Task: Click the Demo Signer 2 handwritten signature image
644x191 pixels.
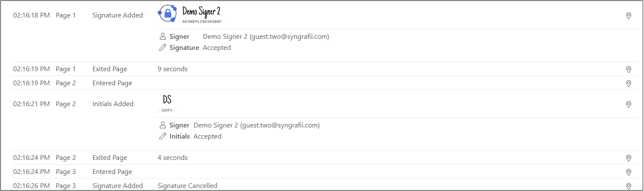Action: (x=201, y=12)
